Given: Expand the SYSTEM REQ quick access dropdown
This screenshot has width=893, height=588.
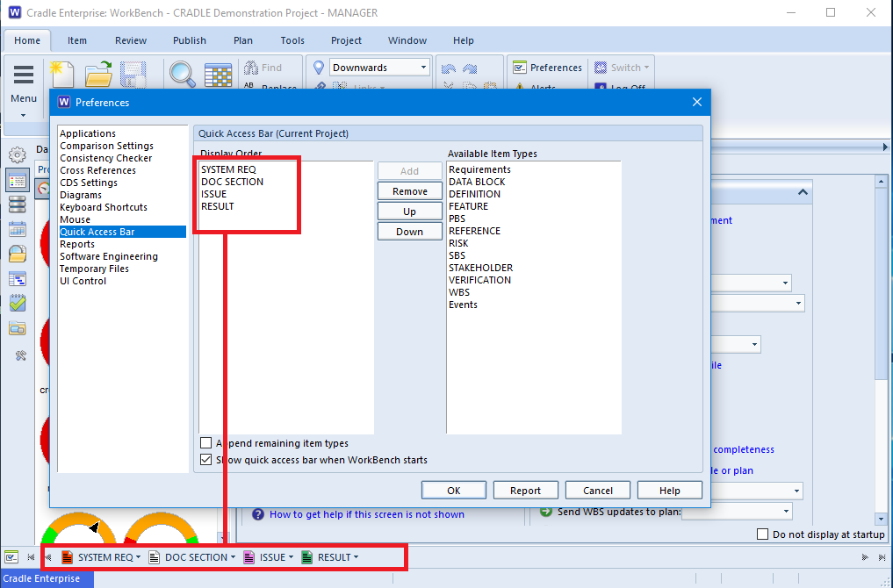Looking at the screenshot, I should point(139,557).
